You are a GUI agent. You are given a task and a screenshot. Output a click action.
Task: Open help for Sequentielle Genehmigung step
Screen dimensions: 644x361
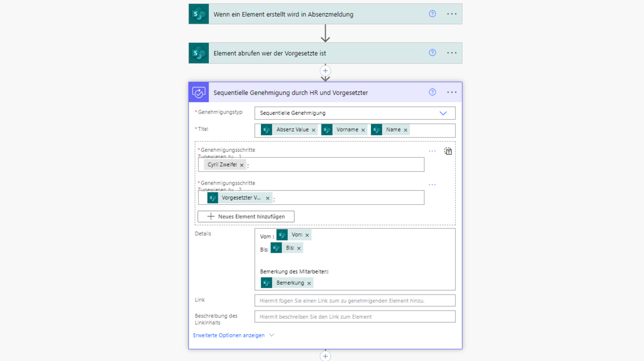(x=433, y=92)
